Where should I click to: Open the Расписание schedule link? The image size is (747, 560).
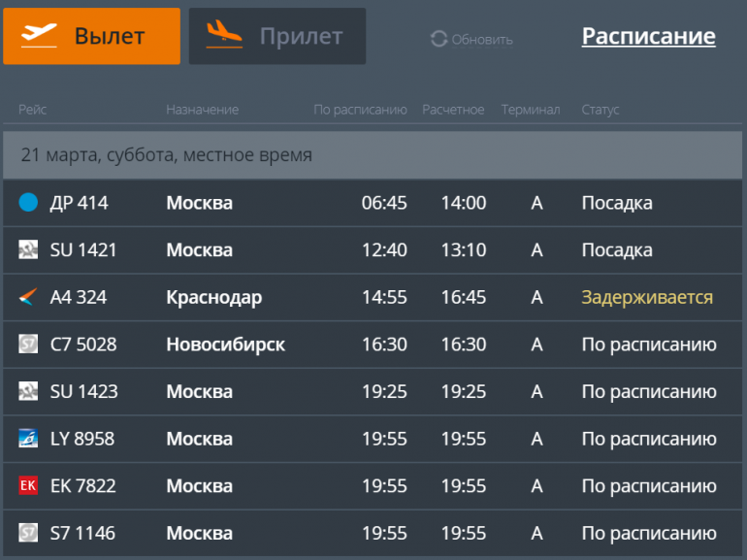(x=648, y=36)
